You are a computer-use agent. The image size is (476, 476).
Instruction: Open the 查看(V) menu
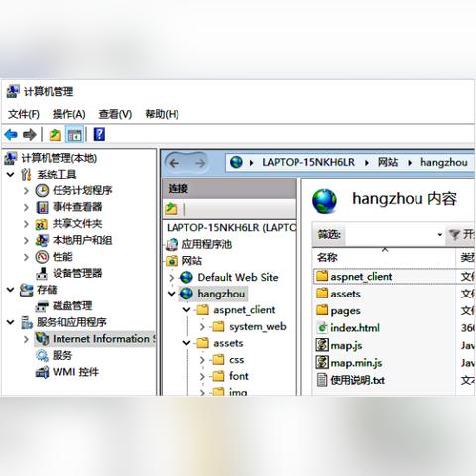point(115,114)
